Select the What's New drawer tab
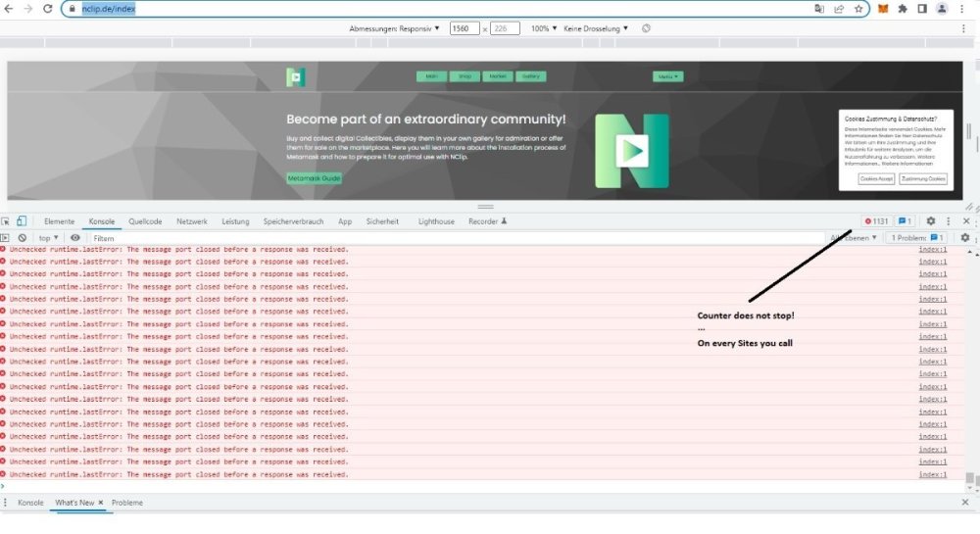980x534 pixels. (74, 503)
